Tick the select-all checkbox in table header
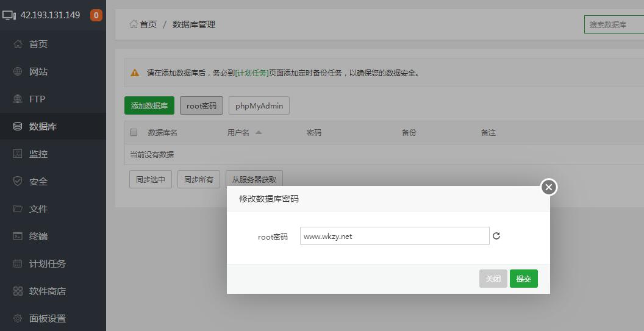The height and width of the screenshot is (331, 644). [134, 132]
